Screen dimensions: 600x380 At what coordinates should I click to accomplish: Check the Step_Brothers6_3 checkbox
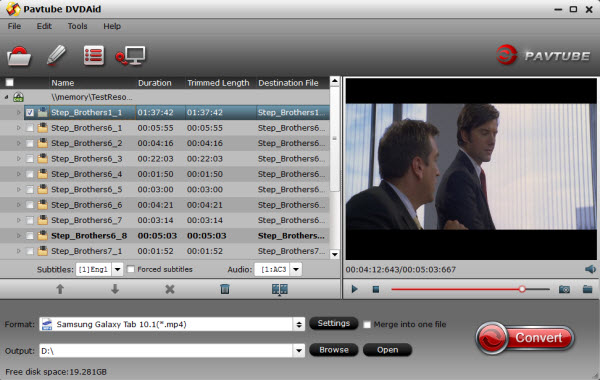[29, 159]
